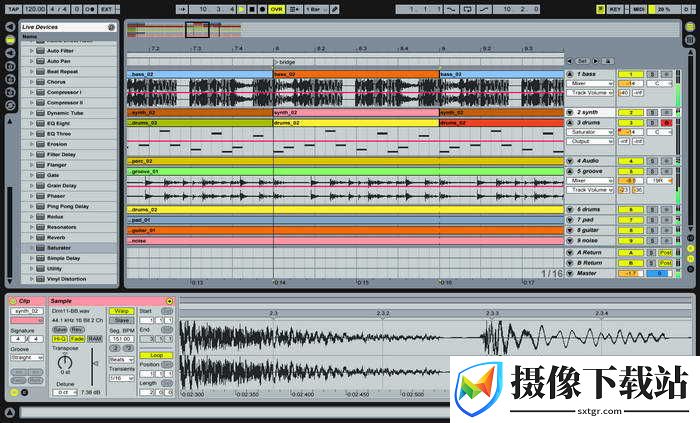Viewport: 700px width, 423px height.
Task: Jump to next locator arrow
Action: (595, 61)
